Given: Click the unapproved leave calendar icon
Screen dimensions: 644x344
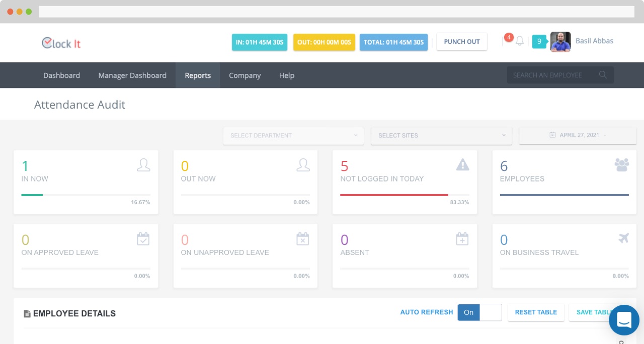Looking at the screenshot, I should tap(302, 239).
